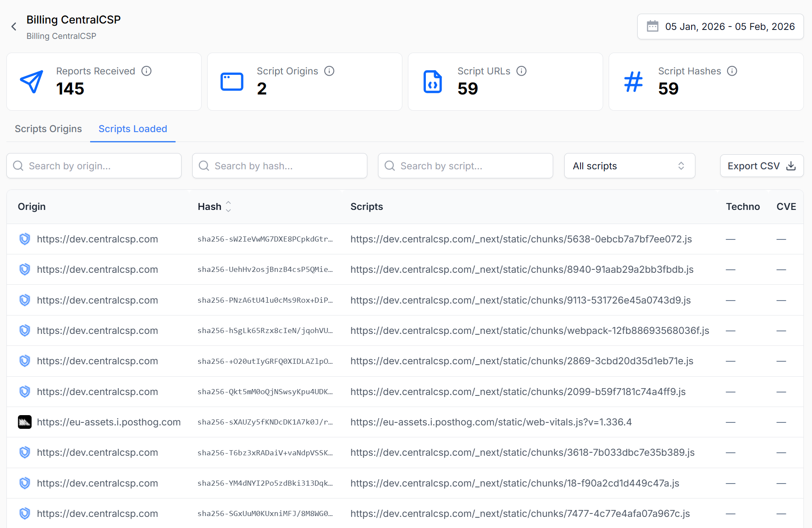Sort the table by Hash column
This screenshot has width=812, height=528.
tap(229, 206)
